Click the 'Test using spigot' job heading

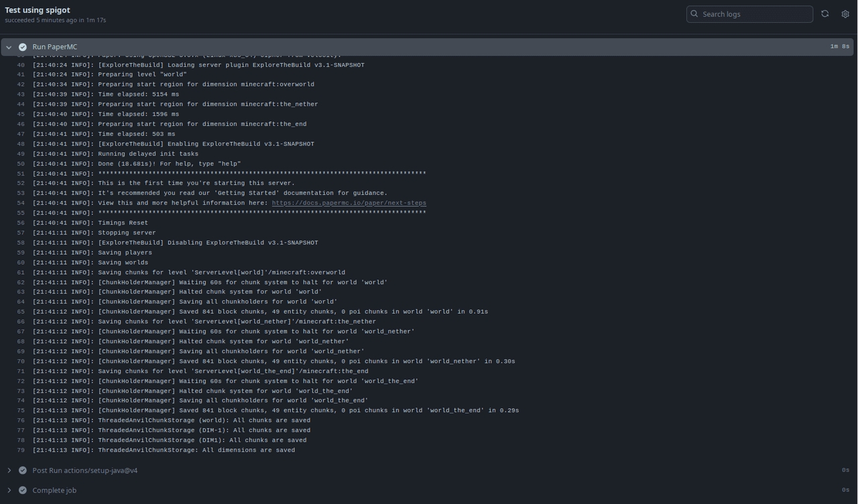(x=38, y=10)
